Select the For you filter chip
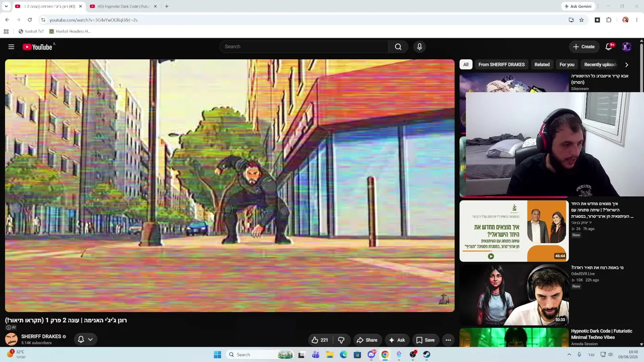Viewport: 644px width, 362px height. click(x=567, y=64)
